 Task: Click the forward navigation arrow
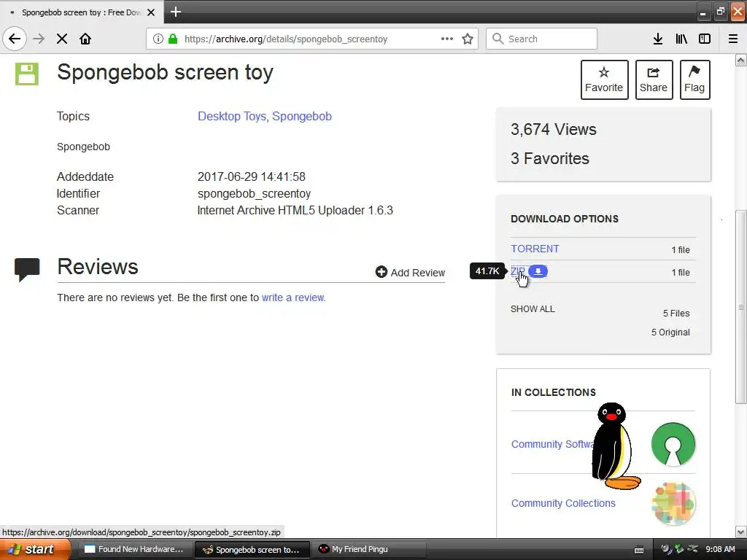coord(39,39)
